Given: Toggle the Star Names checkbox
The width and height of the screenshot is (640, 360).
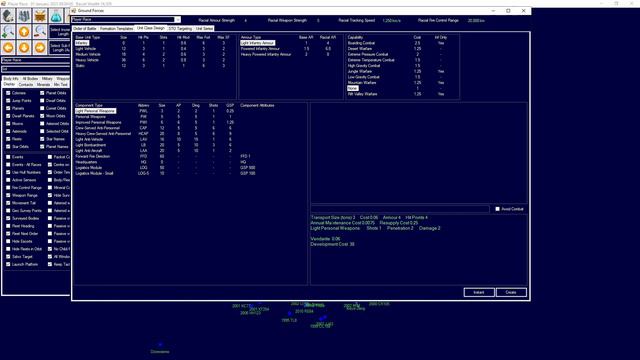Looking at the screenshot, I should (x=42, y=139).
